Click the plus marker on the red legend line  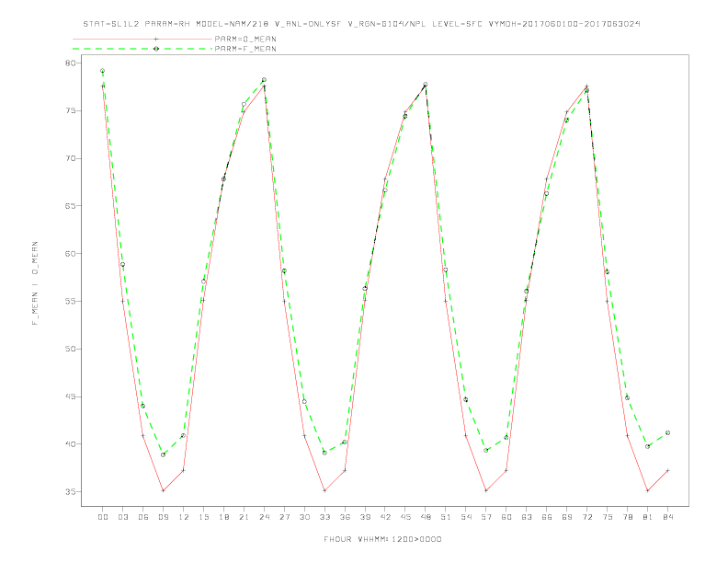tap(156, 39)
